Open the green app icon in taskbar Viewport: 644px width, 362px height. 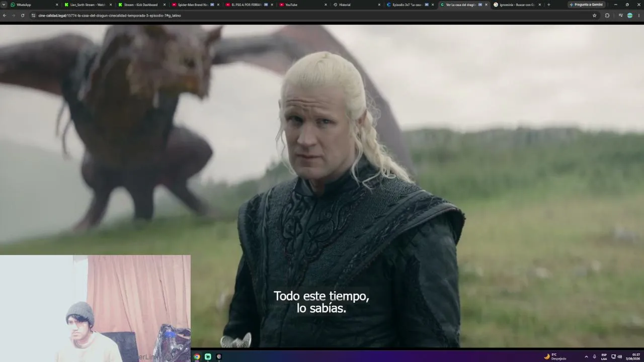click(x=208, y=356)
